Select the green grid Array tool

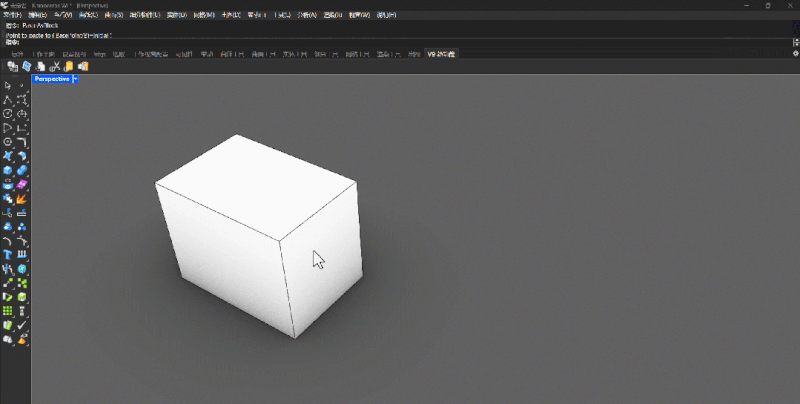pos(8,311)
